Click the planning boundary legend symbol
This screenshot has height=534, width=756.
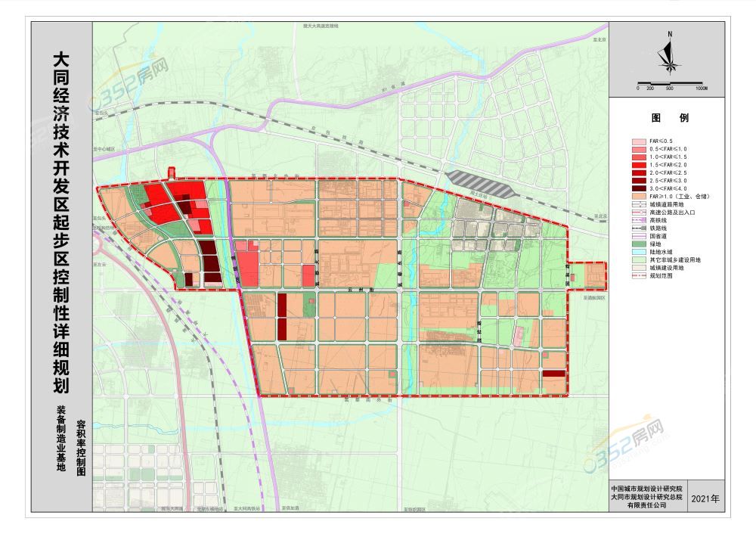click(x=640, y=275)
